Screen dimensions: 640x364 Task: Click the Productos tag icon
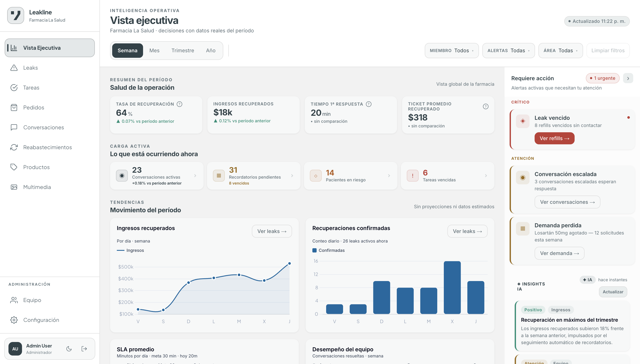coord(14,167)
